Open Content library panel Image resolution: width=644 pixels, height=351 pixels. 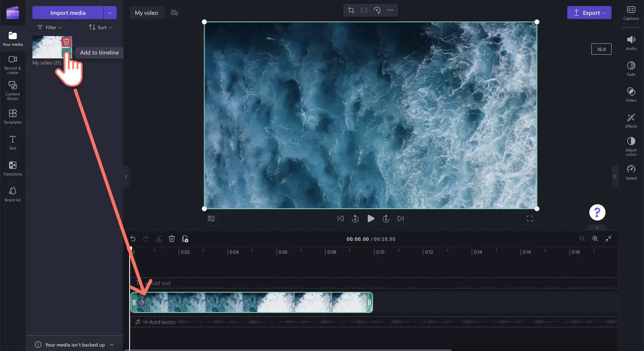13,90
